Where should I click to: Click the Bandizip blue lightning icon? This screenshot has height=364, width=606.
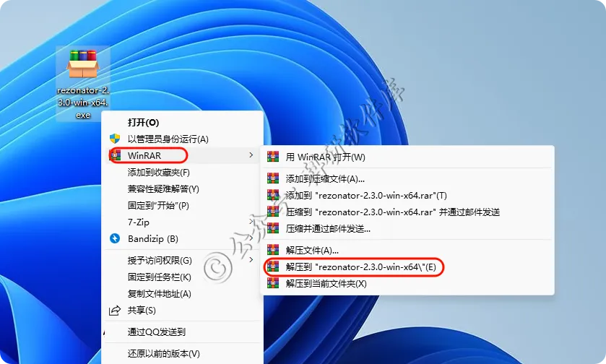pos(115,238)
